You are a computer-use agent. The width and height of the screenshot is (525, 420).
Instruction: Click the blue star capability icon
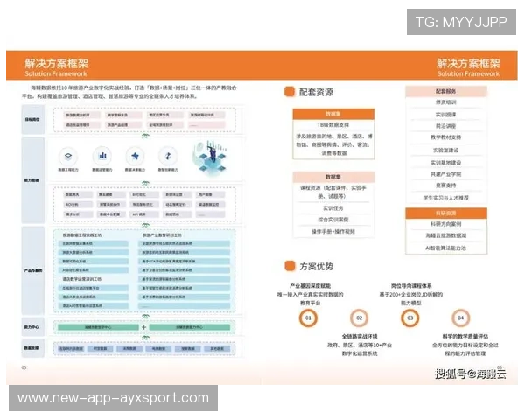136,156
